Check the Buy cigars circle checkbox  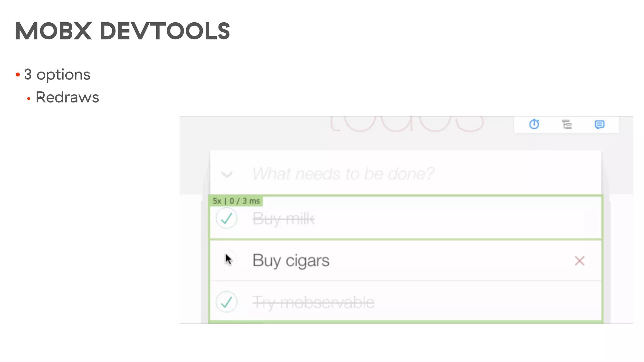click(227, 260)
